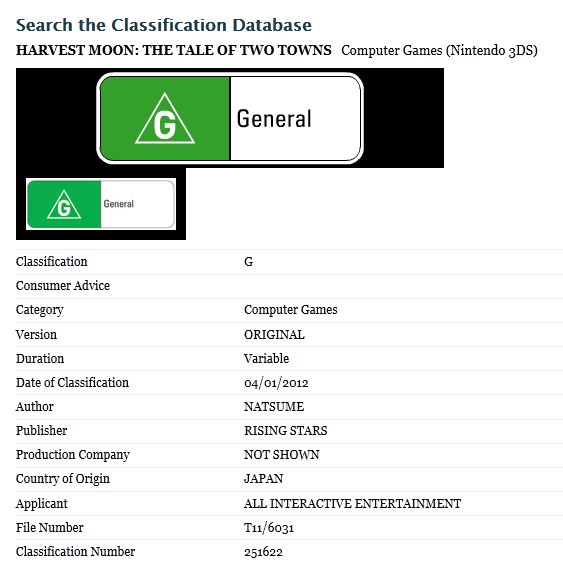This screenshot has width=563, height=577.
Task: Click the Search the Classification Database heading
Action: 164,25
